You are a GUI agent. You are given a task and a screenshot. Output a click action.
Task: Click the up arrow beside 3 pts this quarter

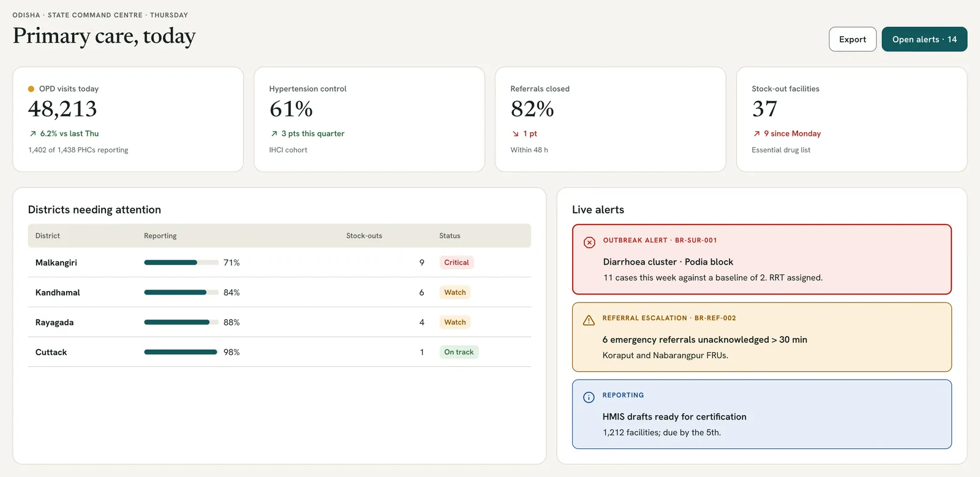pos(274,133)
